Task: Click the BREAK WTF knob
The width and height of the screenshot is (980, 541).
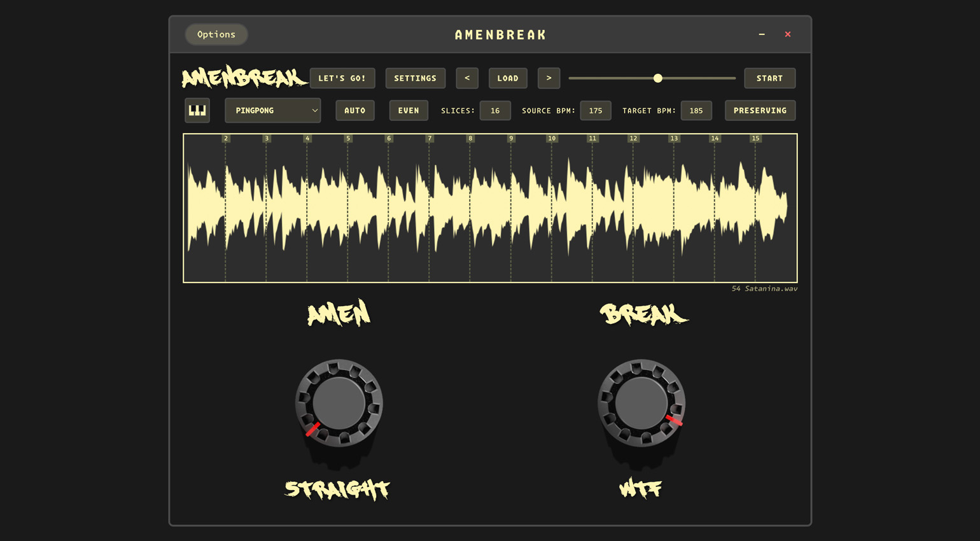Action: 641,404
